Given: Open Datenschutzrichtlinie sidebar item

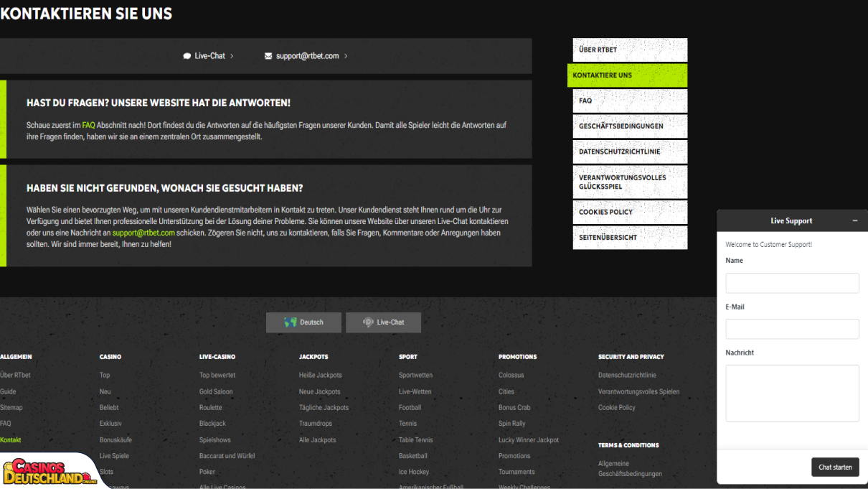Looking at the screenshot, I should point(630,152).
